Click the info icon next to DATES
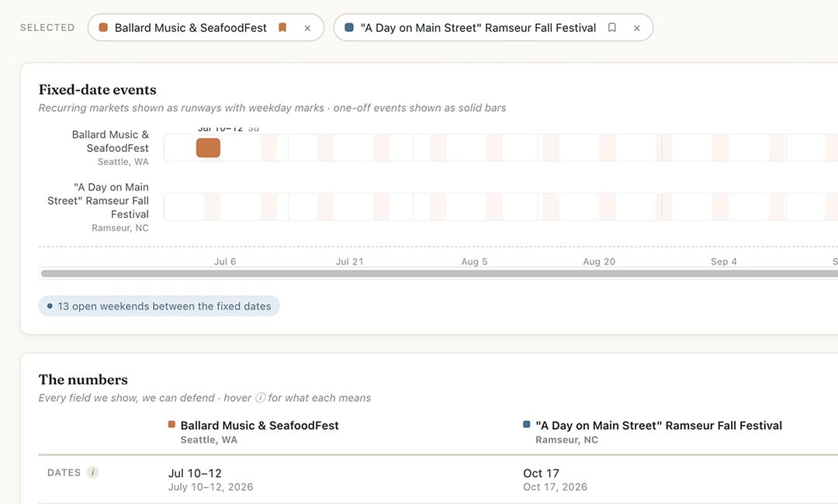The width and height of the screenshot is (838, 504). click(93, 472)
